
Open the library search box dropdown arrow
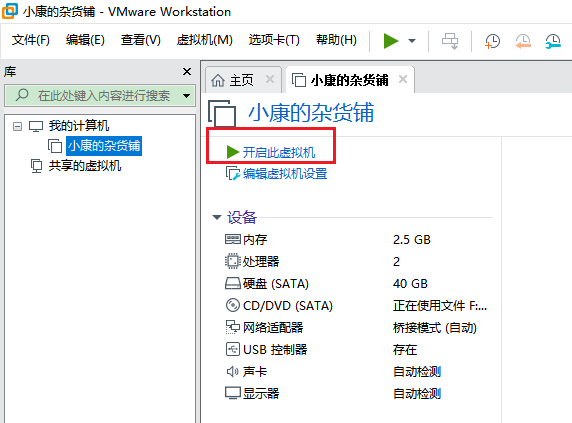pyautogui.click(x=186, y=96)
